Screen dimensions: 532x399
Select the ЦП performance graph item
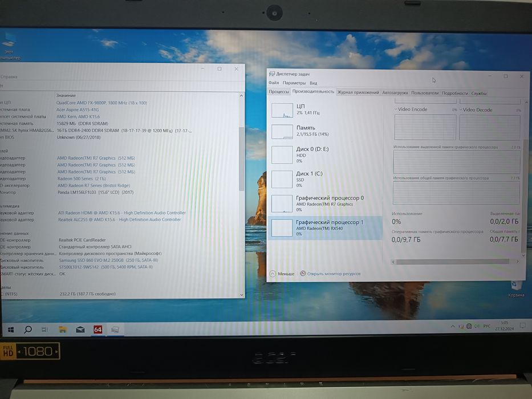[x=325, y=110]
